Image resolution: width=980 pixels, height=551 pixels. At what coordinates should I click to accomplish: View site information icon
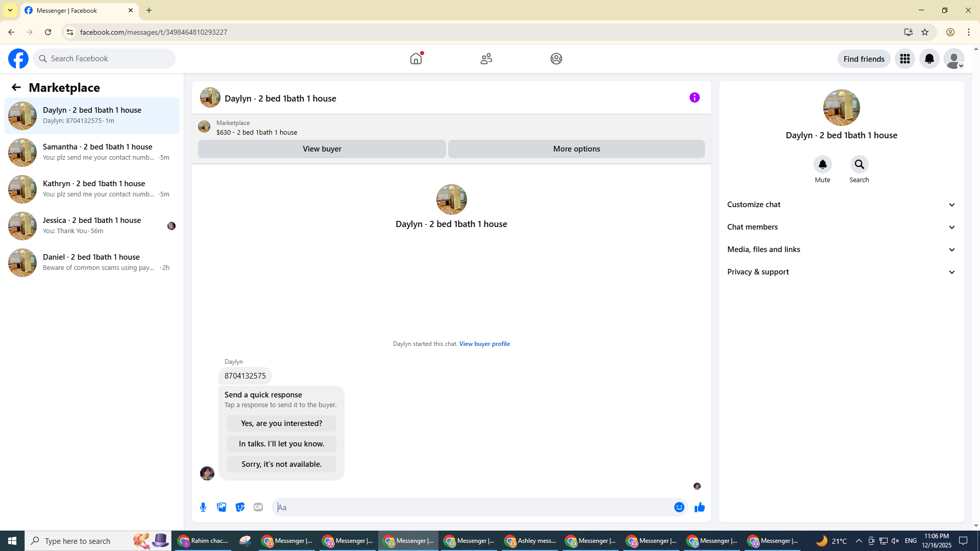[x=70, y=32]
